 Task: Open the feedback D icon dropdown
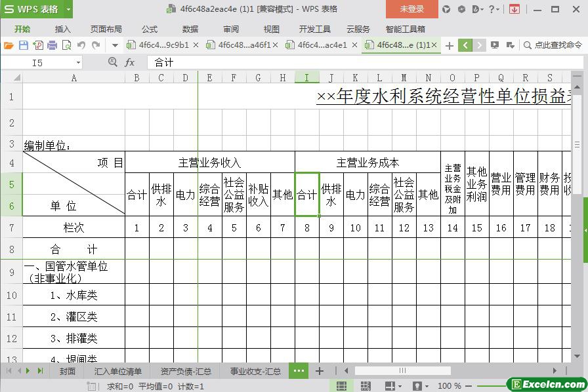click(x=478, y=9)
